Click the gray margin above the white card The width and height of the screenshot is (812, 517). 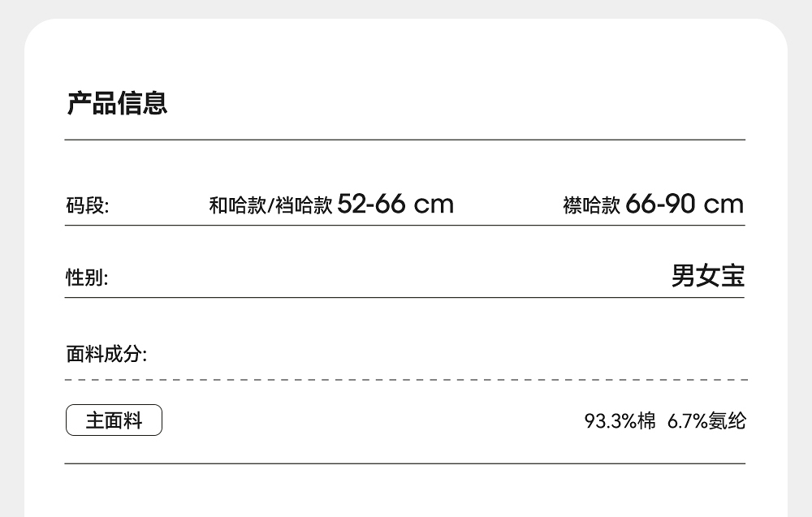406,8
